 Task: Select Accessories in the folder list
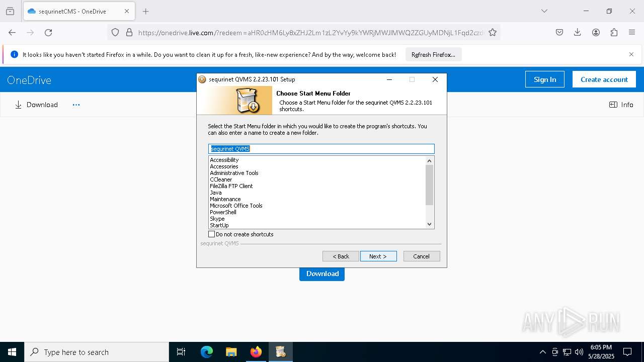click(224, 166)
